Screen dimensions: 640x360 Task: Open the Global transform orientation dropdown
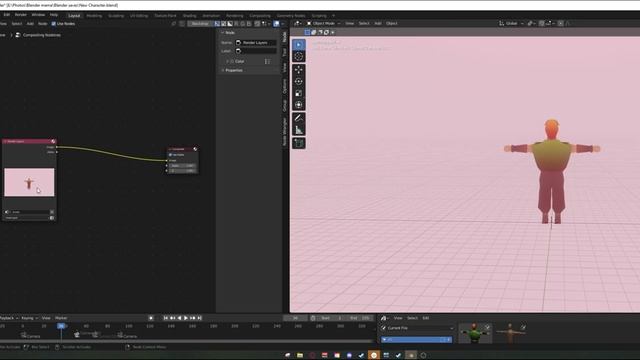(511, 24)
